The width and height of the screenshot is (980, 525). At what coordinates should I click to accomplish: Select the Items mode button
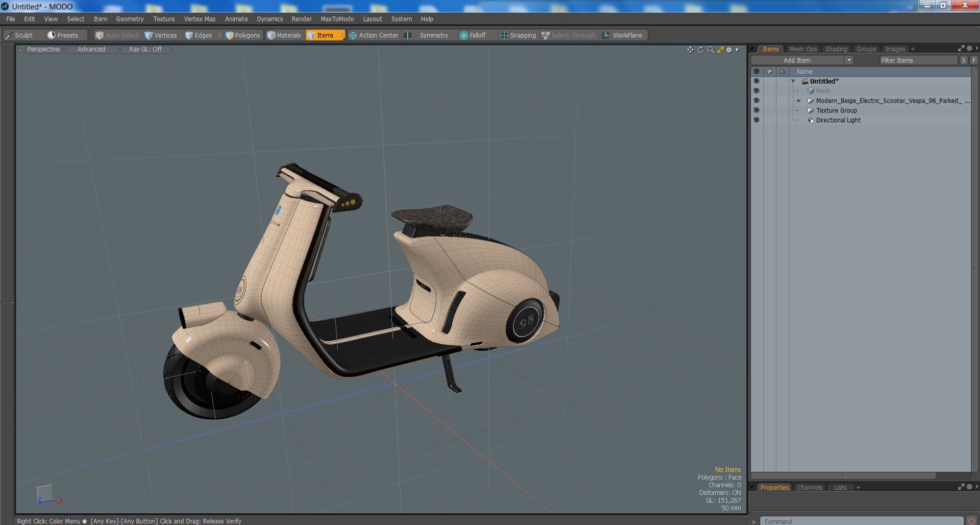pos(325,35)
